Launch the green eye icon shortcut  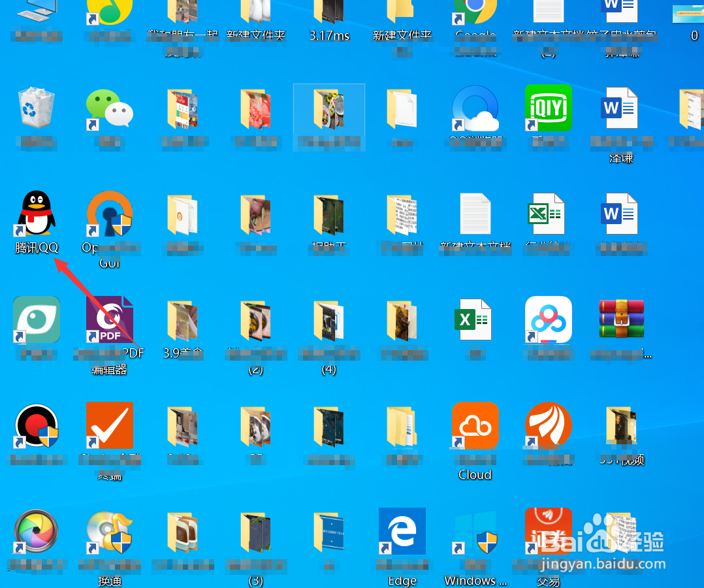click(37, 319)
